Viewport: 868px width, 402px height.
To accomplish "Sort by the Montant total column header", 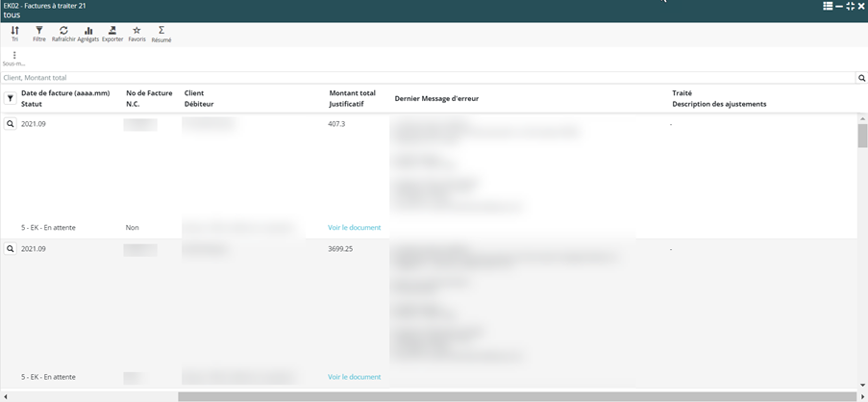I will (x=352, y=93).
